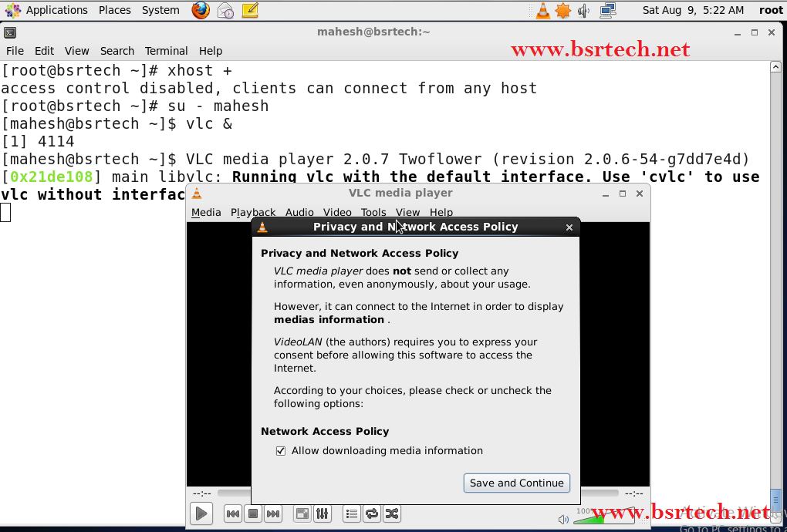This screenshot has height=532, width=787.
Task: Open the terminal's Edit menu
Action: 44,51
